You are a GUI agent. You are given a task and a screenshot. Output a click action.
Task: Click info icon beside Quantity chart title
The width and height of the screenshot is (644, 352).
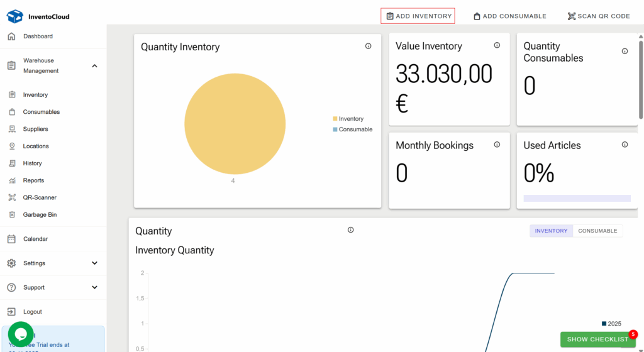351,230
